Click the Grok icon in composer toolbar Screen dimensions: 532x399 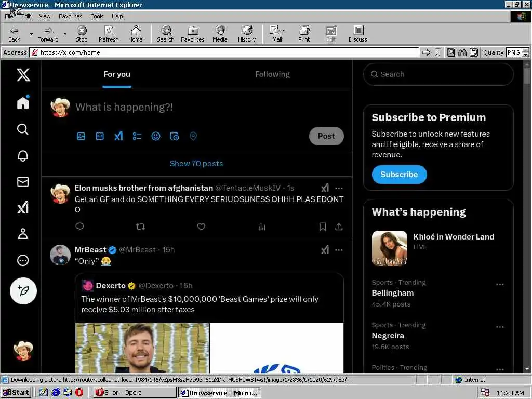click(x=118, y=136)
